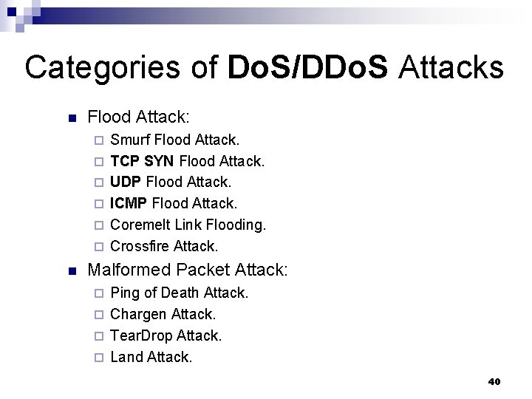Select the TearDrop Attack line
Image resolution: width=532 pixels, height=399 pixels.
pyautogui.click(x=166, y=335)
